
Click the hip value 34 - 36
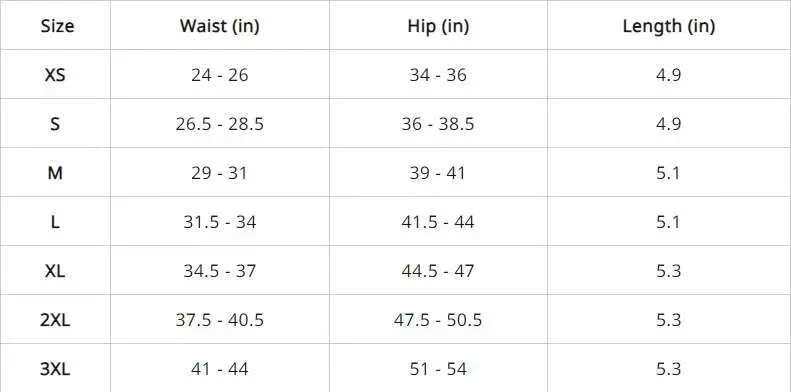438,75
